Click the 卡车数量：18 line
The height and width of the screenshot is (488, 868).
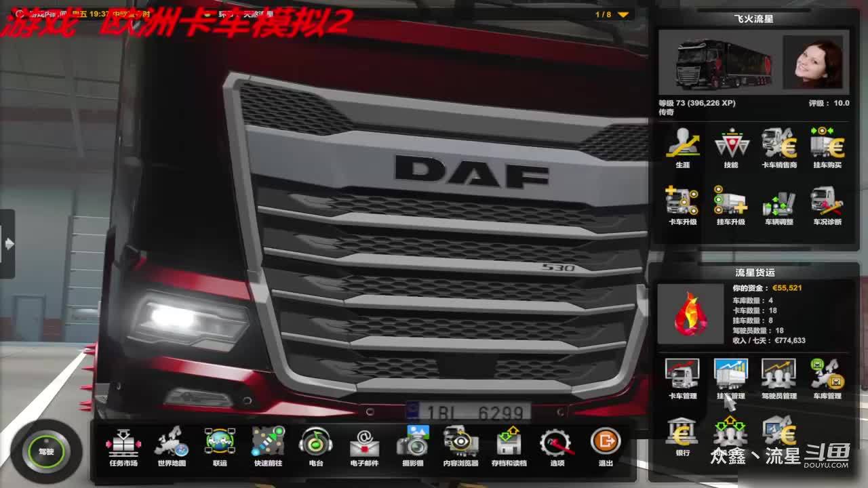pos(755,310)
